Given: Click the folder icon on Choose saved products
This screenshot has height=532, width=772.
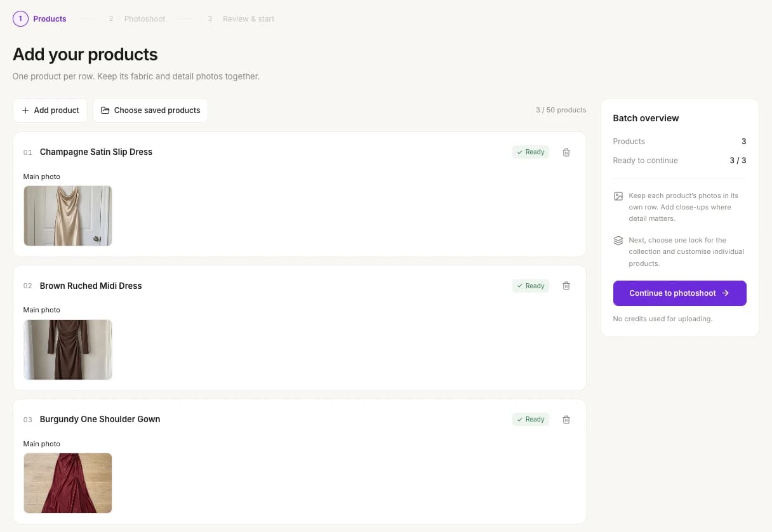Looking at the screenshot, I should pyautogui.click(x=105, y=110).
